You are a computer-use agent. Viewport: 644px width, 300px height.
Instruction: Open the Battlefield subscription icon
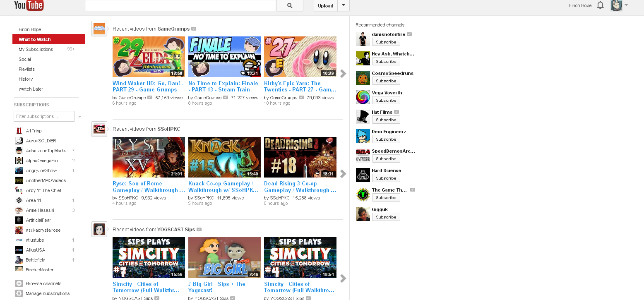(19, 260)
